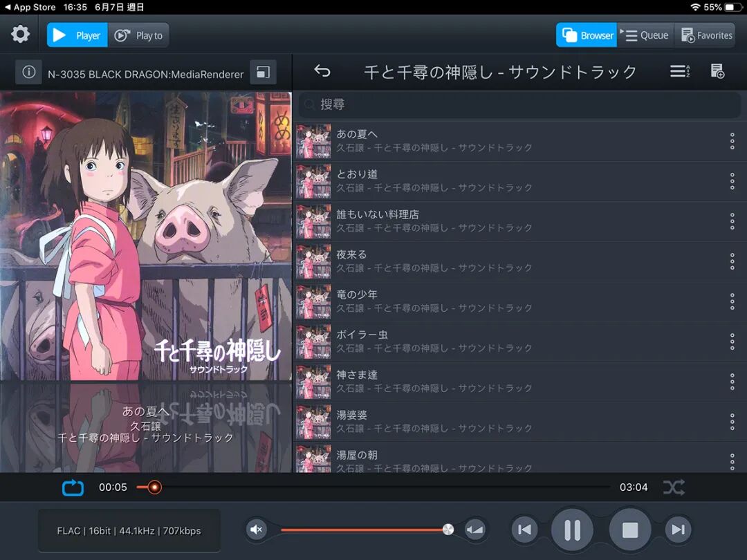Open the settings gear
This screenshot has width=747, height=560.
(20, 34)
